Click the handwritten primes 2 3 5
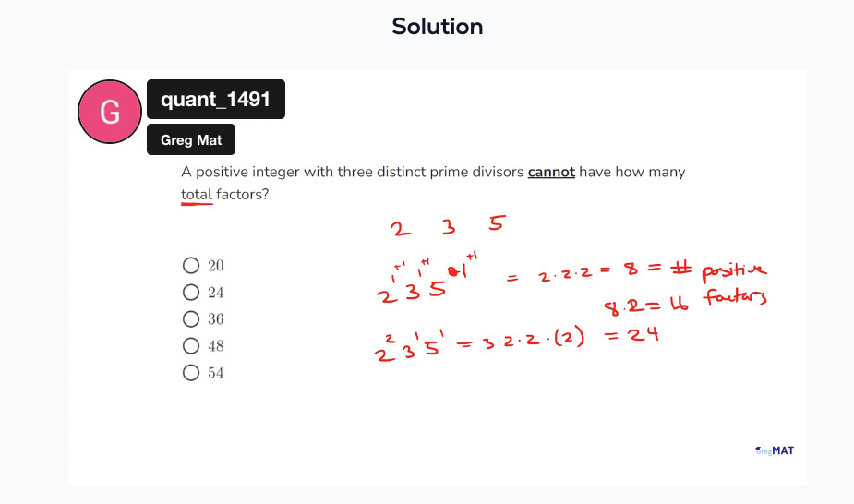854x504 pixels. click(x=449, y=225)
